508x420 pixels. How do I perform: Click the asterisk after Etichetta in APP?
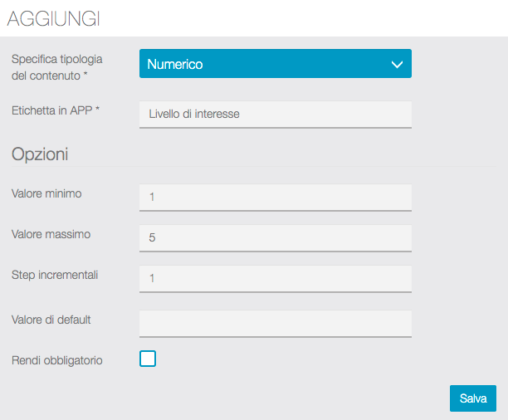[98, 109]
